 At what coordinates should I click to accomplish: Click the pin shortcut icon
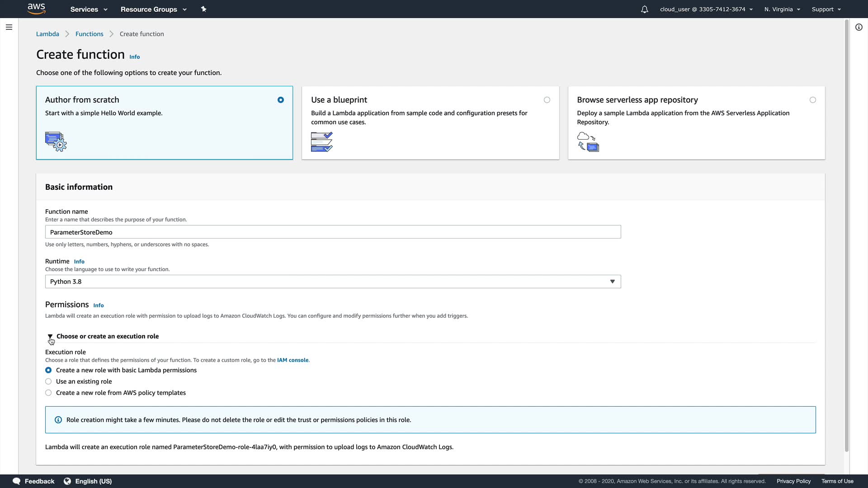coord(203,9)
